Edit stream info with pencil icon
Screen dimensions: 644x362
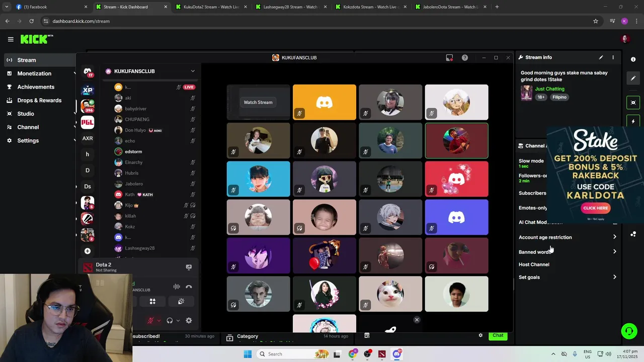(601, 57)
